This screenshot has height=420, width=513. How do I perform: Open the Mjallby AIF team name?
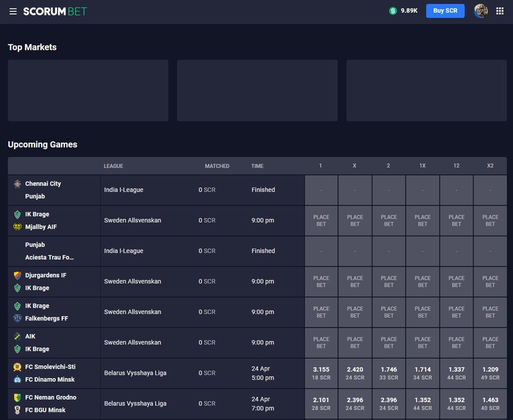click(x=41, y=227)
